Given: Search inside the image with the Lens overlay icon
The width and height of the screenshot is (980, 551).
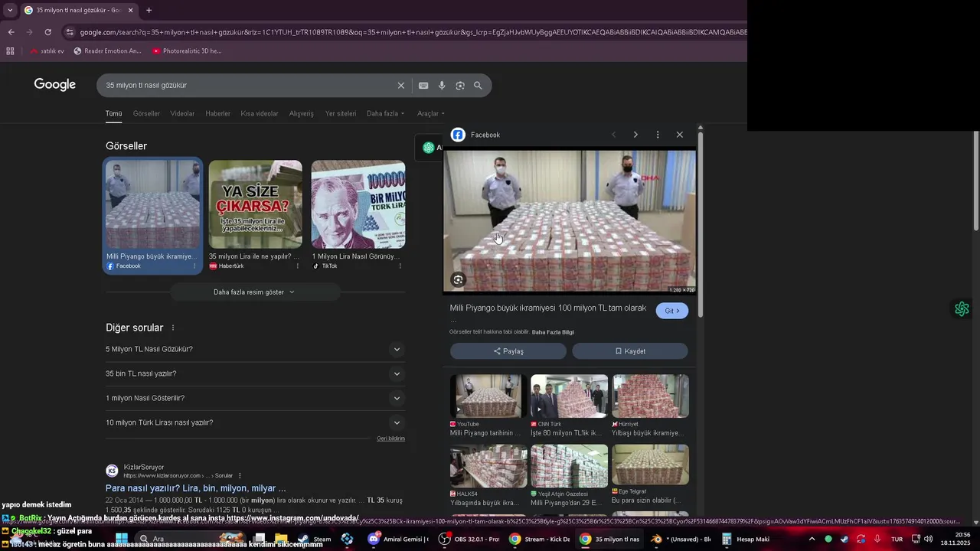Looking at the screenshot, I should pos(458,279).
